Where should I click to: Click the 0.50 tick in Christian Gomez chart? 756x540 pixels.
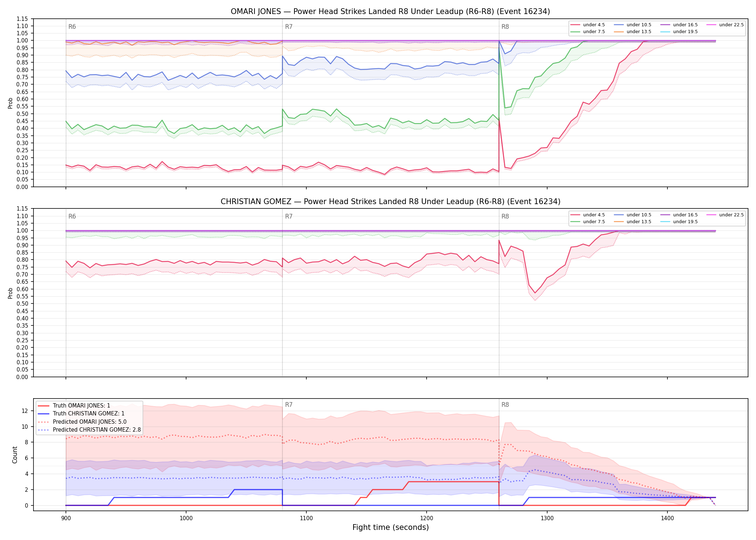point(22,304)
